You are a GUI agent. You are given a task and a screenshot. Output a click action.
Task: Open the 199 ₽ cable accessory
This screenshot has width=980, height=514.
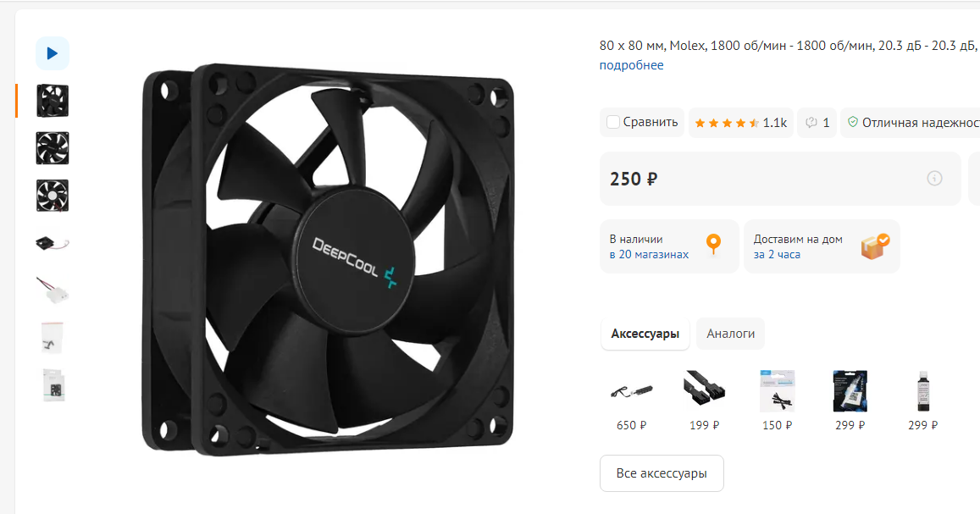tap(705, 400)
